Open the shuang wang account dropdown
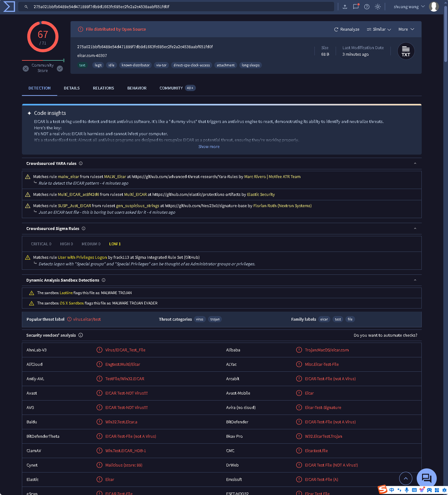The height and width of the screenshot is (495, 448). pos(409,7)
